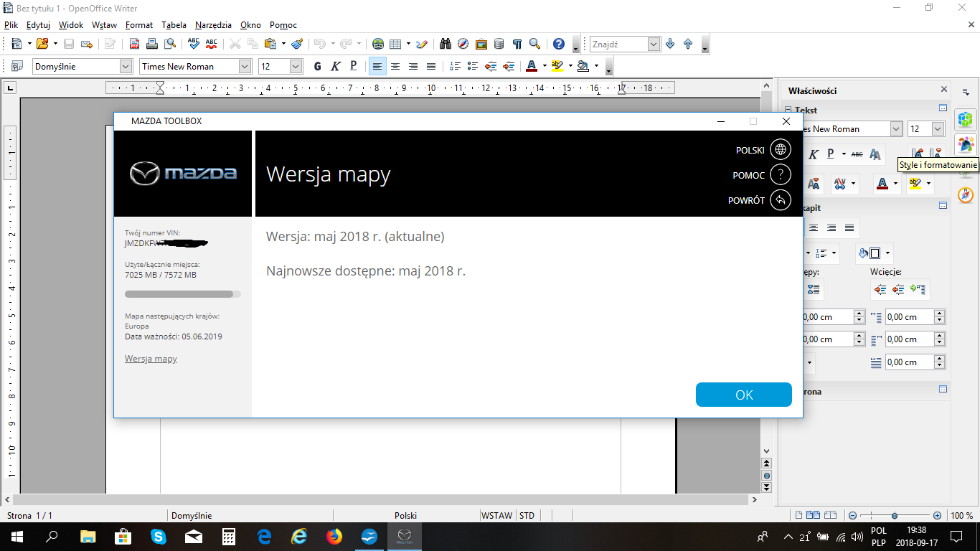The height and width of the screenshot is (551, 980).
Task: Click the POLSKI language globe icon
Action: 781,150
